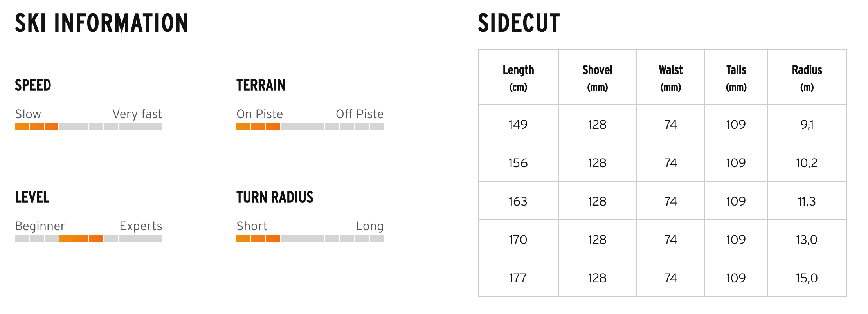Select the Shovel (mm) column header
This screenshot has height=314, width=868.
coord(597,78)
